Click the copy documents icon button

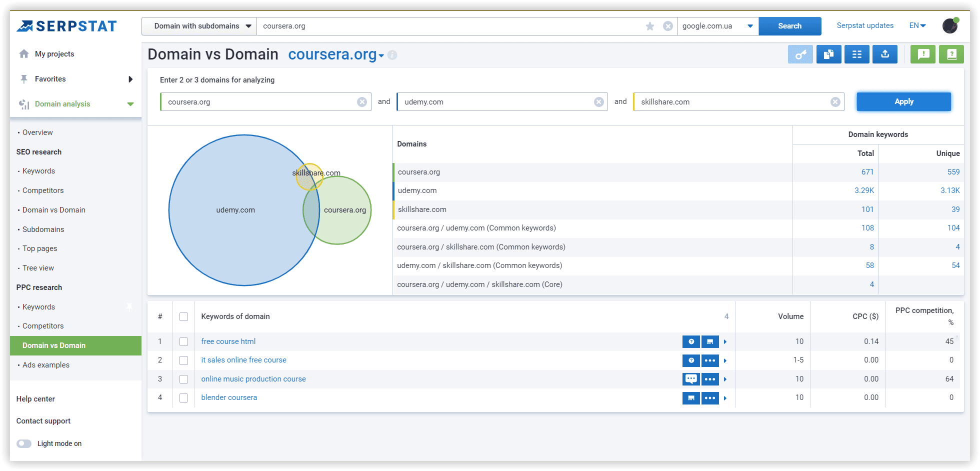tap(828, 54)
